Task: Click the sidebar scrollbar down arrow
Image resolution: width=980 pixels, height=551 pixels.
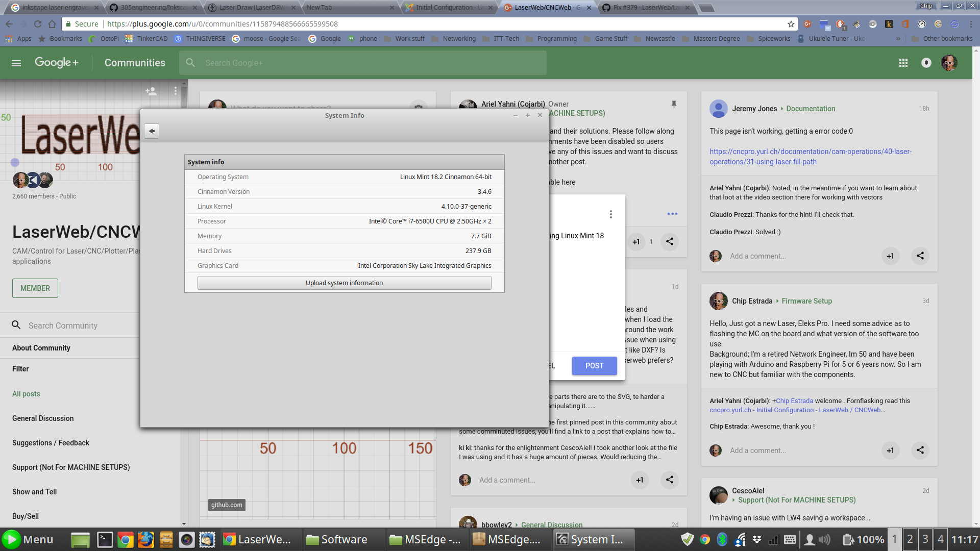Action: (184, 524)
